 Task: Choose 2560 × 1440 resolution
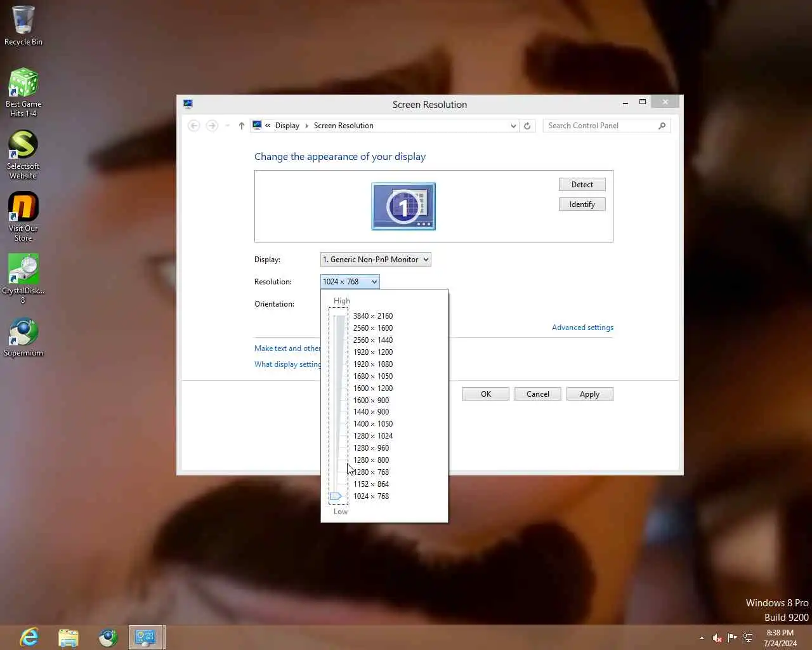[x=373, y=340]
